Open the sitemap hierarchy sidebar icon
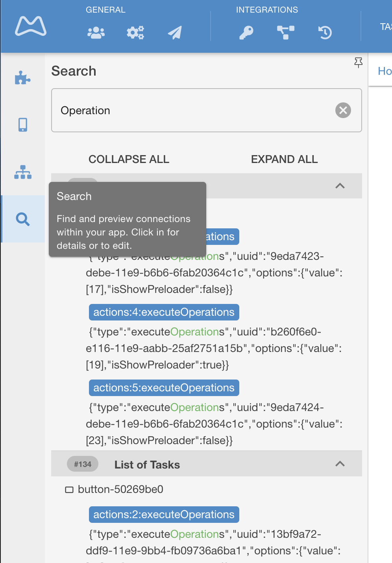392x563 pixels. [x=23, y=172]
